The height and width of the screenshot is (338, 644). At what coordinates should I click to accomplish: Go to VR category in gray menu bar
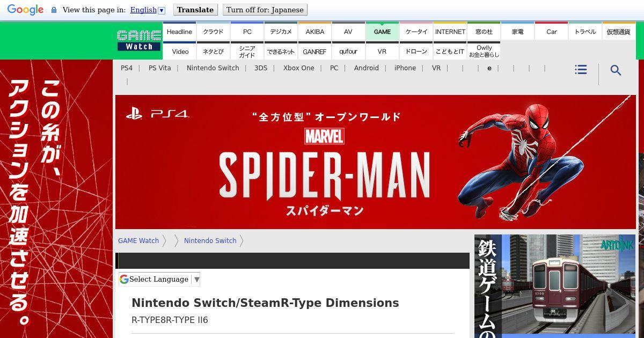(436, 68)
